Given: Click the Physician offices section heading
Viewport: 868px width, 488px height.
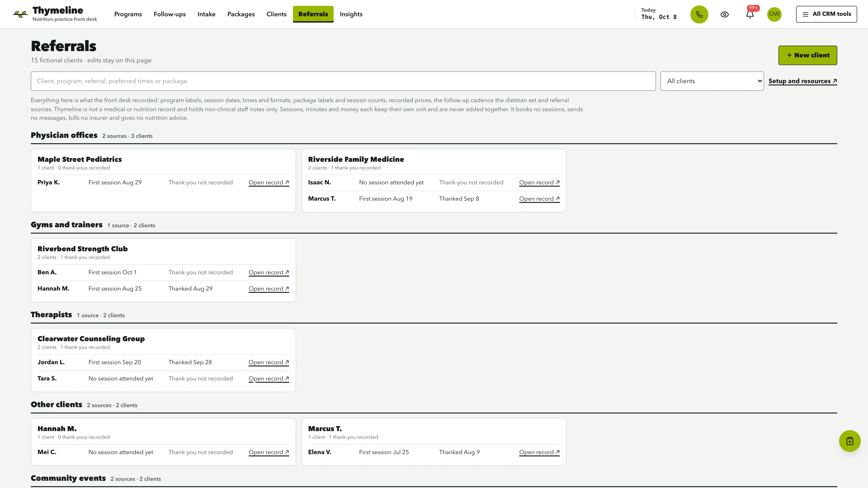Looking at the screenshot, I should coord(64,135).
